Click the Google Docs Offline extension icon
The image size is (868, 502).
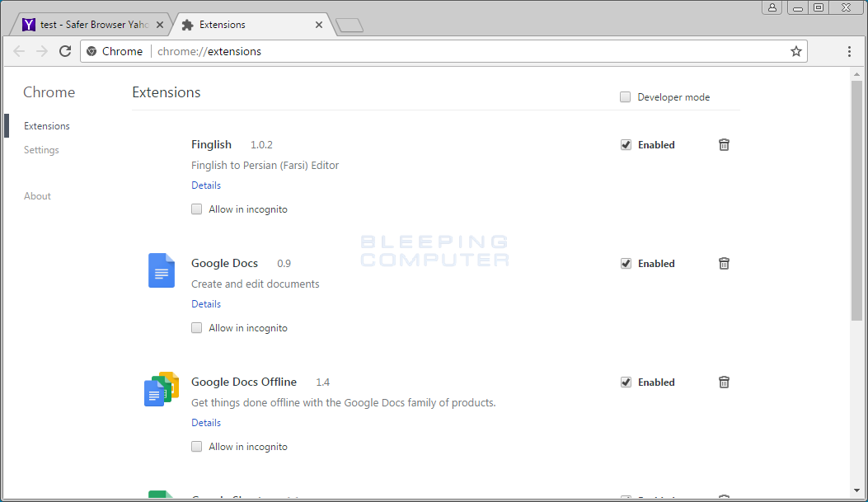pos(161,388)
